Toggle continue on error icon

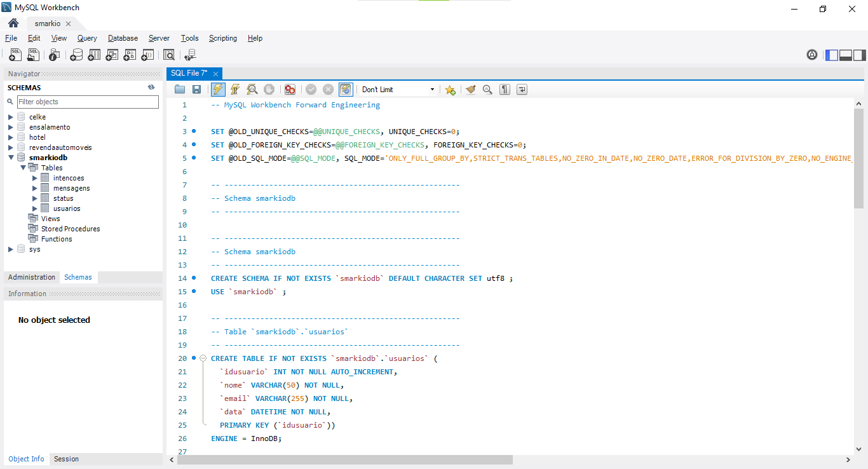290,90
